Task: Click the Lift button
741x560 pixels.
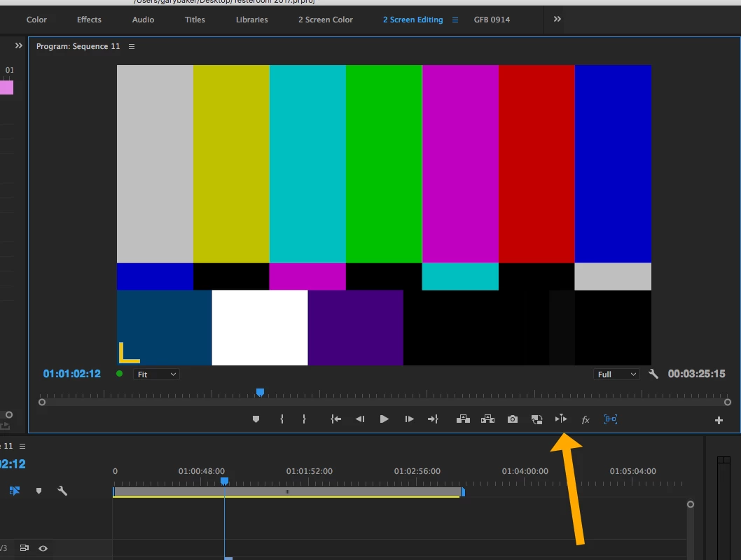Action: (463, 419)
